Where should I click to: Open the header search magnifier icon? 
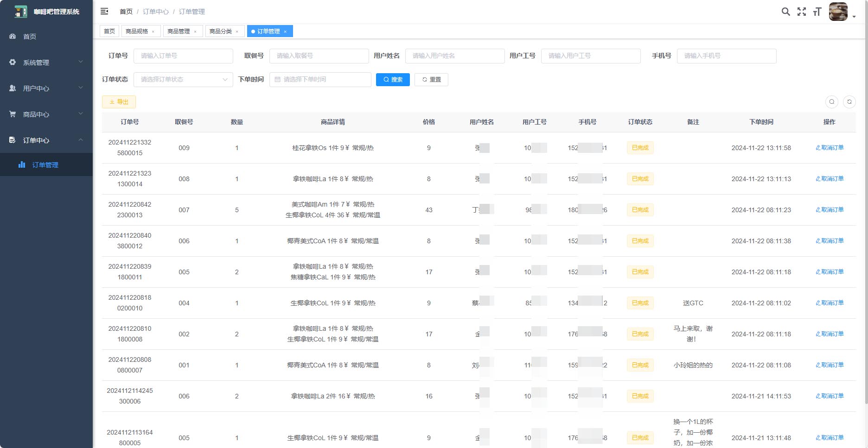(785, 12)
